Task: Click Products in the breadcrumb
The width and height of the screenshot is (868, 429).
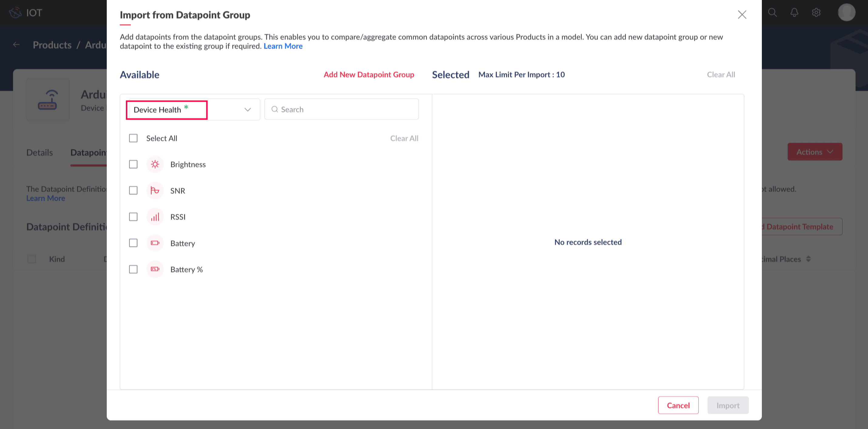Action: (x=52, y=45)
